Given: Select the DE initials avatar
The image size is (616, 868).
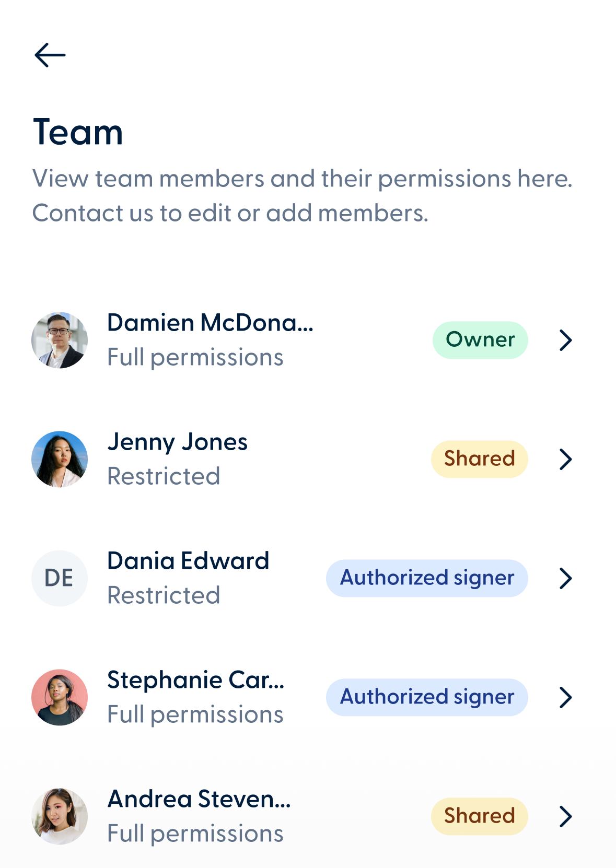Looking at the screenshot, I should coord(60,578).
